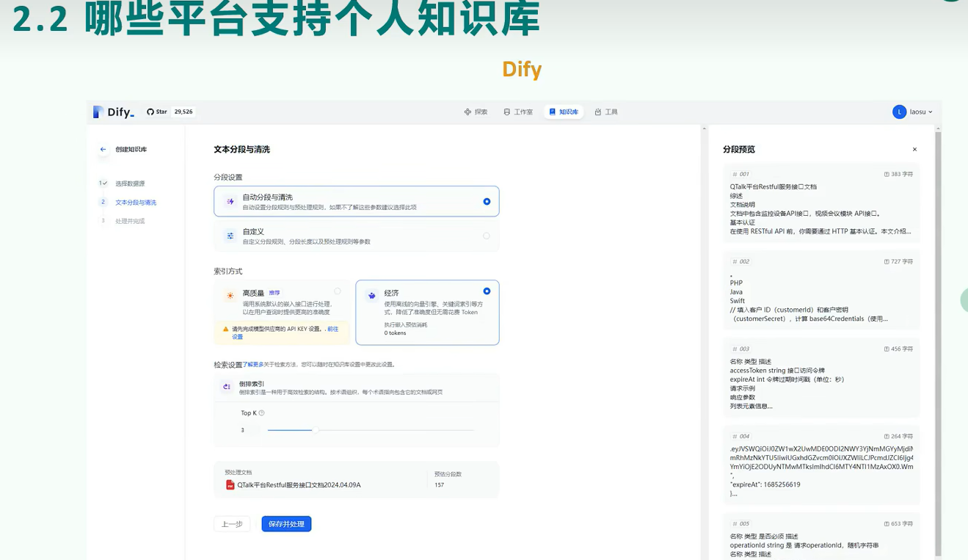Open the laosu account dropdown
The width and height of the screenshot is (968, 560).
point(912,112)
